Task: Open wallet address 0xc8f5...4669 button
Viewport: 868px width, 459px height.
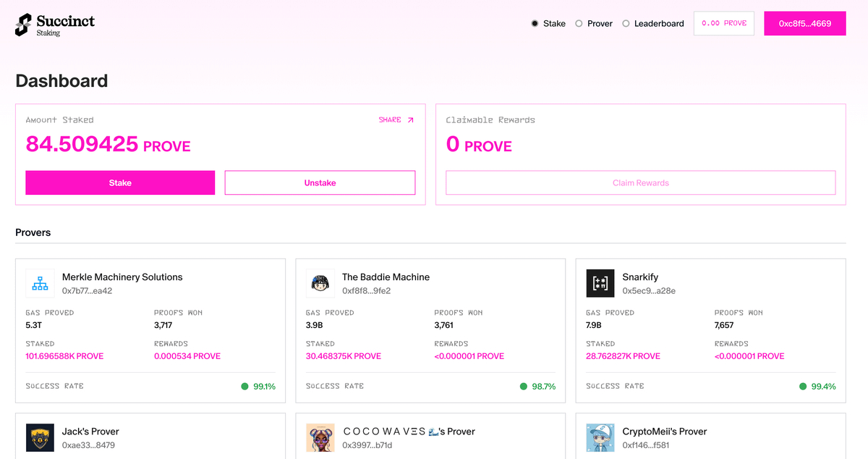Action: [805, 23]
